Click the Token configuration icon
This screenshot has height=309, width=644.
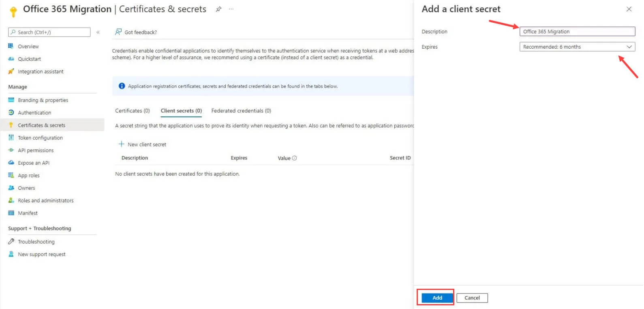pyautogui.click(x=11, y=137)
